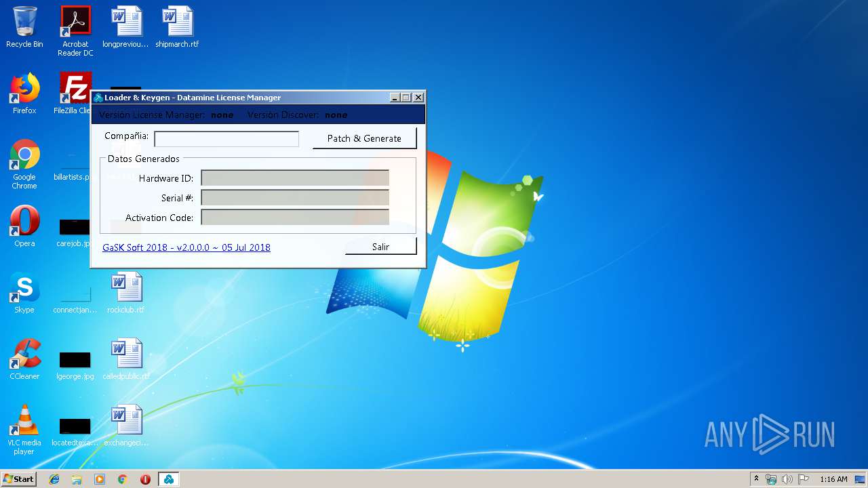868x488 pixels.
Task: Close the Loader & Keygen window
Action: [418, 98]
